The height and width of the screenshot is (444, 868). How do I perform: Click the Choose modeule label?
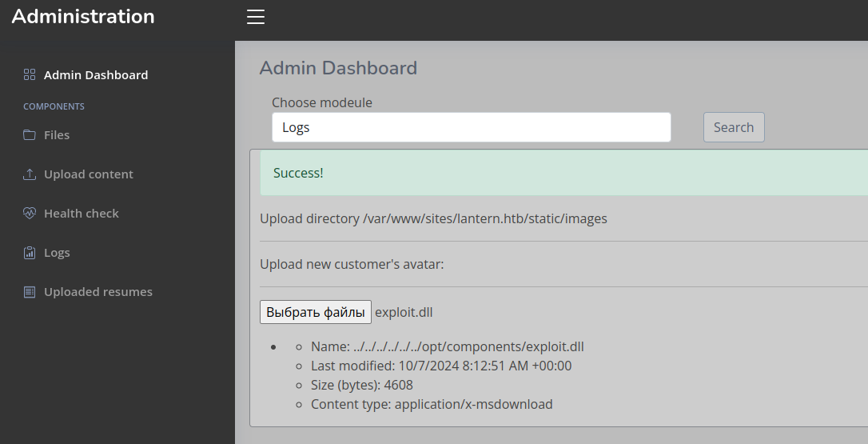pyautogui.click(x=321, y=102)
